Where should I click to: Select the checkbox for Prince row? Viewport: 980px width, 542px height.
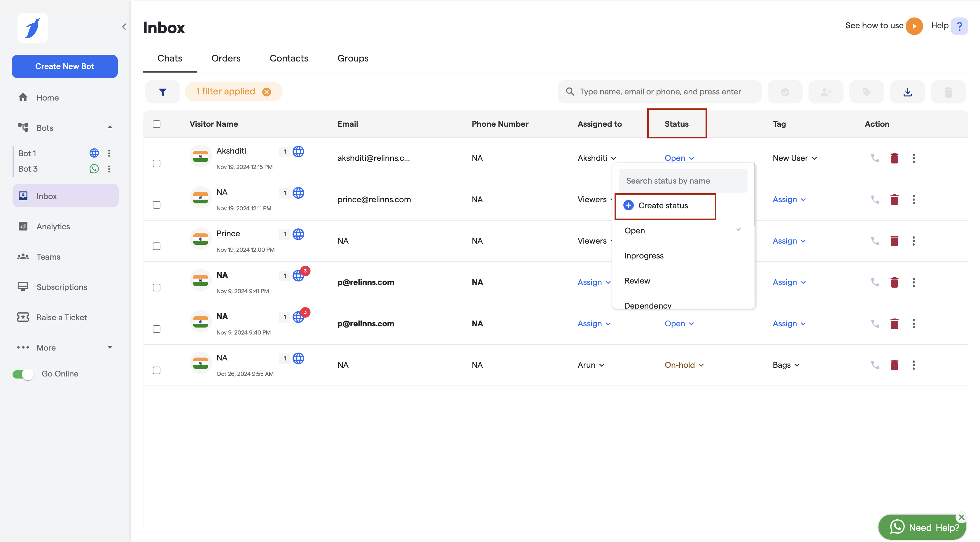coord(156,246)
